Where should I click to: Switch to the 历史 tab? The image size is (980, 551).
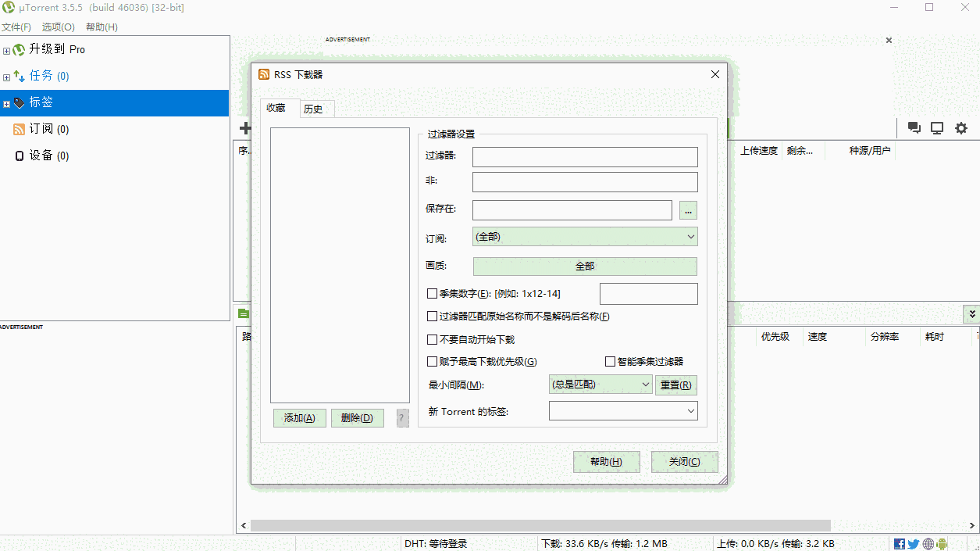(315, 109)
